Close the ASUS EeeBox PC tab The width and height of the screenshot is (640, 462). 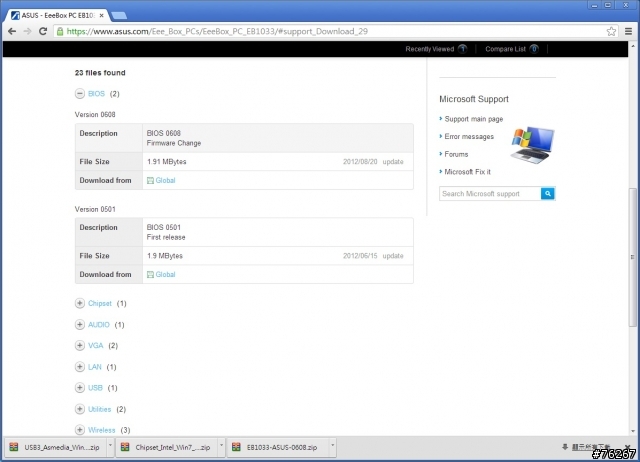tap(102, 16)
